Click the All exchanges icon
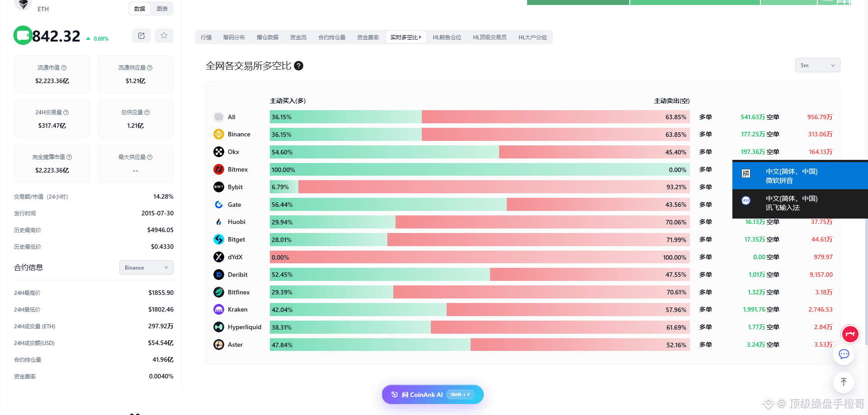Viewport: 868px width, 415px height. click(x=219, y=117)
